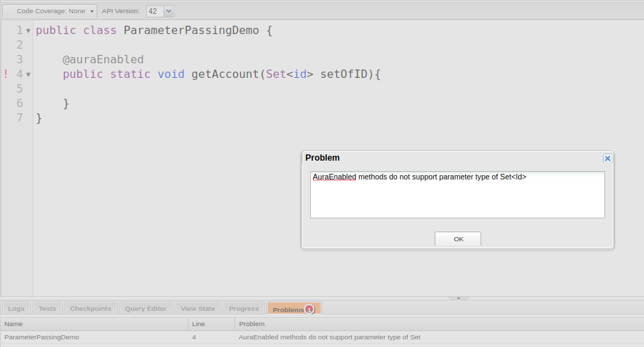Switch to the View State tab

(198, 308)
